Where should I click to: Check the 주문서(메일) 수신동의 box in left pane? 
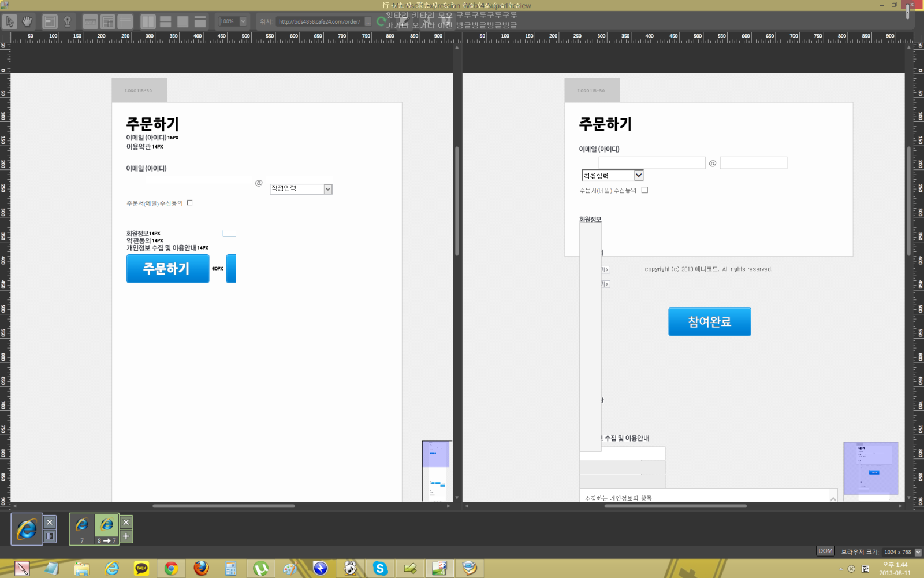click(x=189, y=203)
